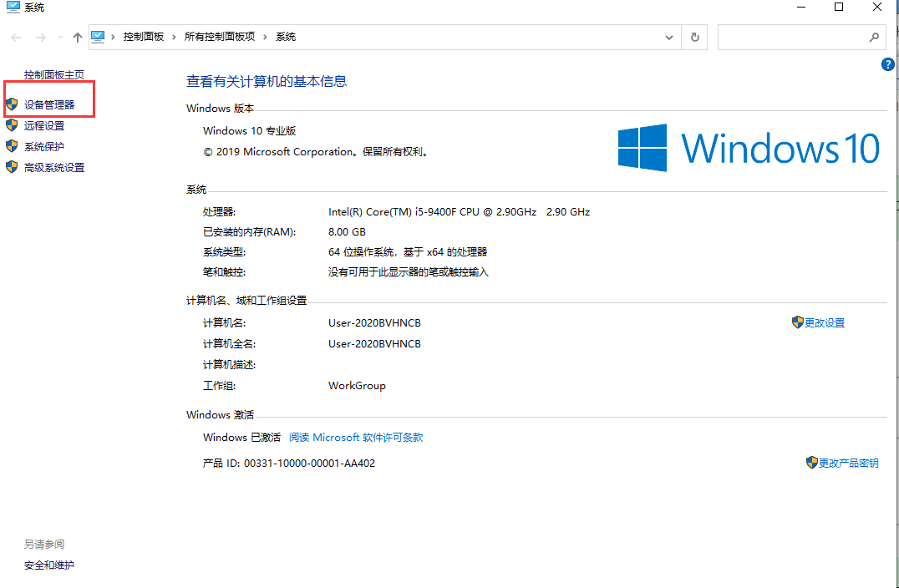The image size is (899, 588).
Task: Open 远程设置 from the left sidebar
Action: 44,126
